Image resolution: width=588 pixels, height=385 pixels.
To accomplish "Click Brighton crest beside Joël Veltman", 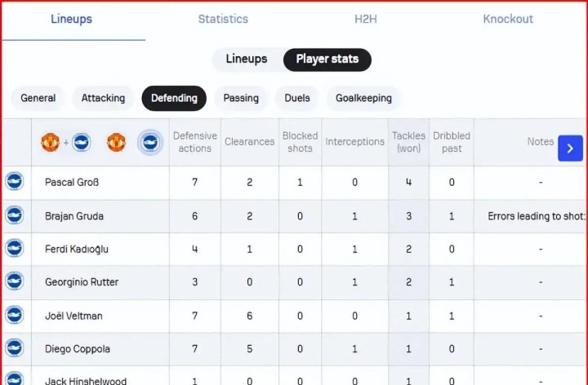I will [x=15, y=315].
